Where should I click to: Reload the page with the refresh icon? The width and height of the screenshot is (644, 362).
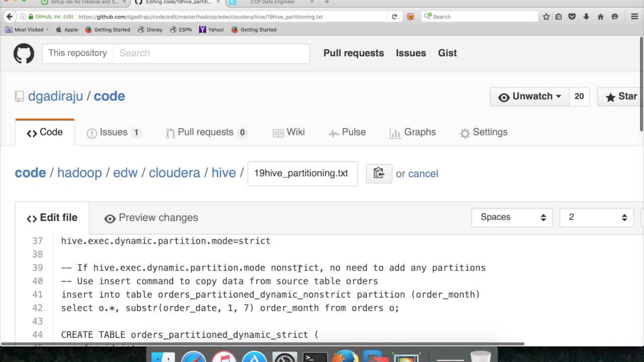click(394, 17)
